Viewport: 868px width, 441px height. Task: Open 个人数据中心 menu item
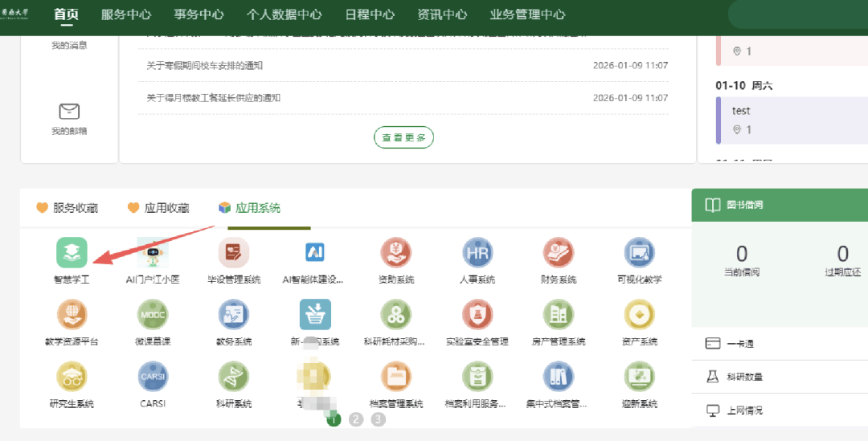pyautogui.click(x=284, y=14)
